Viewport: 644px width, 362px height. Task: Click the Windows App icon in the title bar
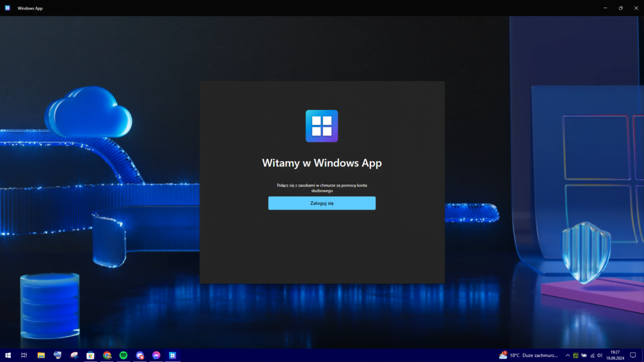tap(8, 8)
